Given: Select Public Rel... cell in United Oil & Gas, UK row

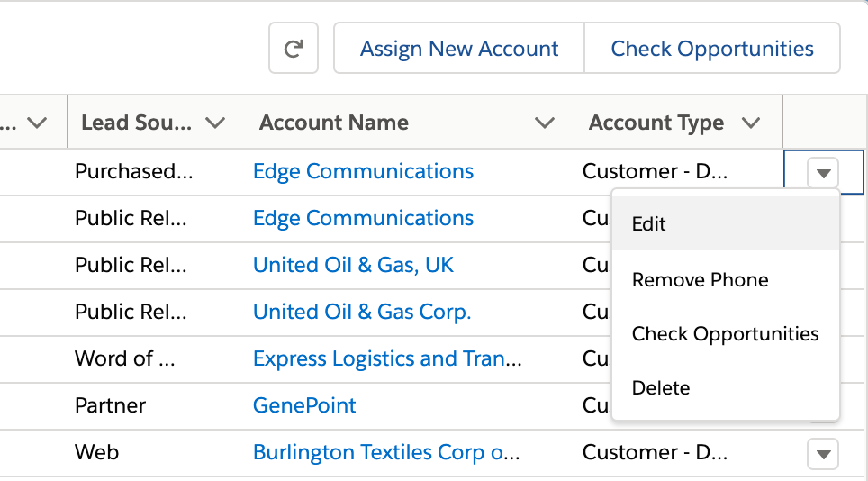Looking at the screenshot, I should (131, 265).
